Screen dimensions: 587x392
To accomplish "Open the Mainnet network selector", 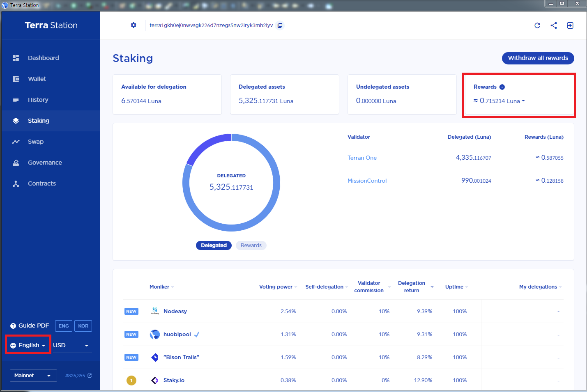I will [33, 375].
